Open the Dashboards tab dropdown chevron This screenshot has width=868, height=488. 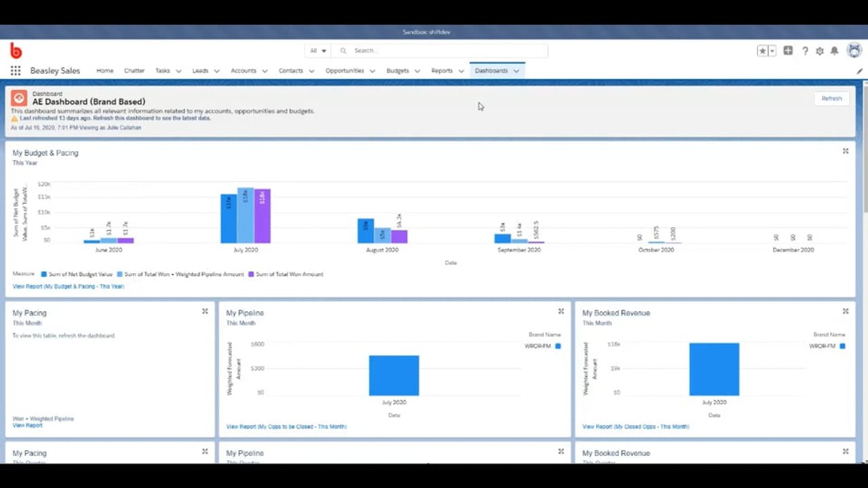coord(516,70)
